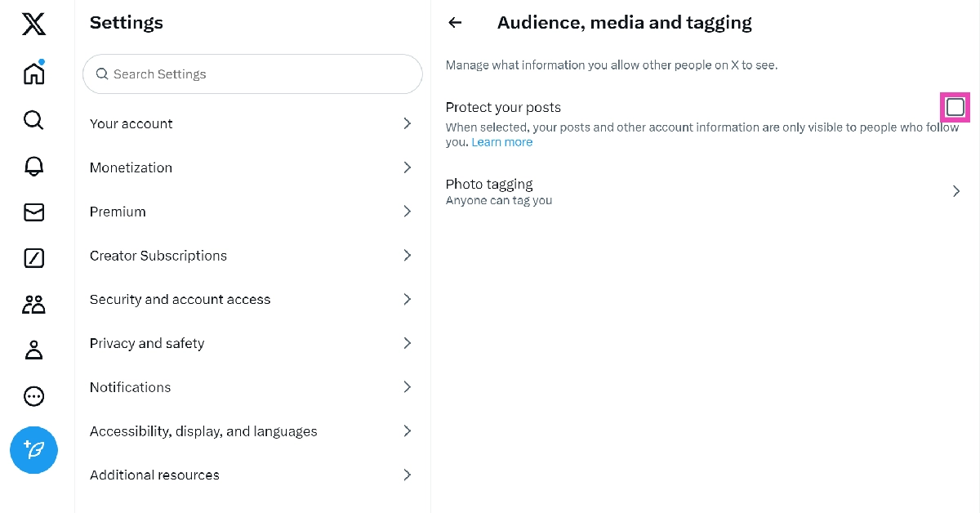980x513 pixels.
Task: Click the Search Settings field
Action: [252, 74]
